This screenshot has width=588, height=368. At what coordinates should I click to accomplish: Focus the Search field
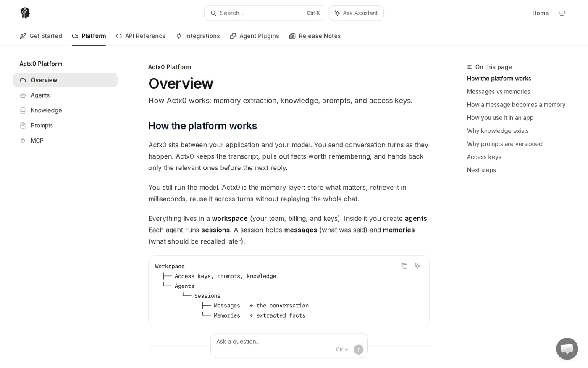coord(265,13)
